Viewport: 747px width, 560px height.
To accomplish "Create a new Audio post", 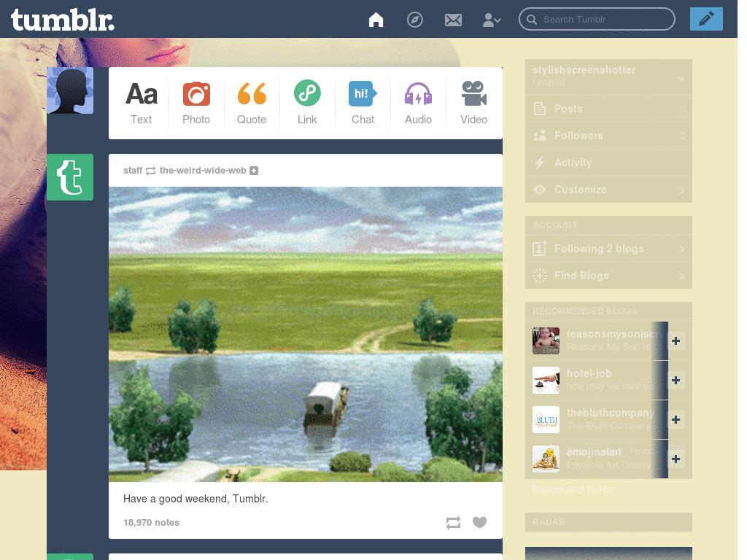I will (x=418, y=103).
